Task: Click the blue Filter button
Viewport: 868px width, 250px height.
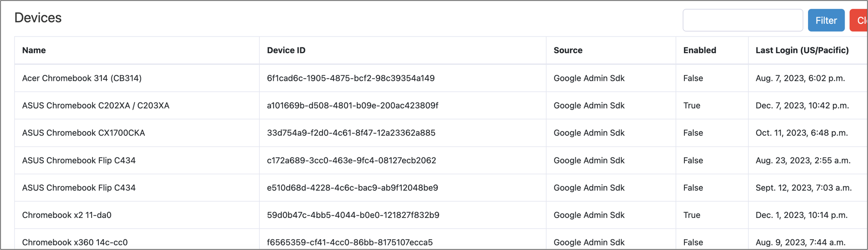Action: click(826, 20)
